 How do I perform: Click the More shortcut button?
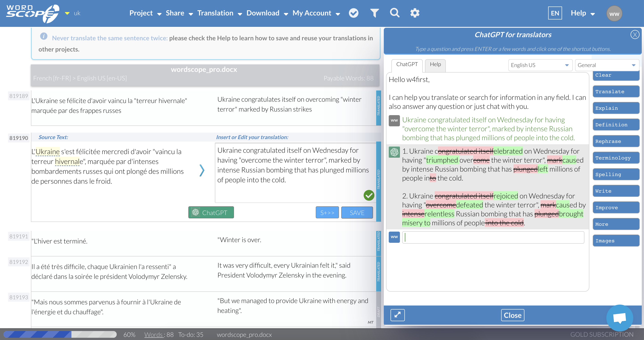616,224
